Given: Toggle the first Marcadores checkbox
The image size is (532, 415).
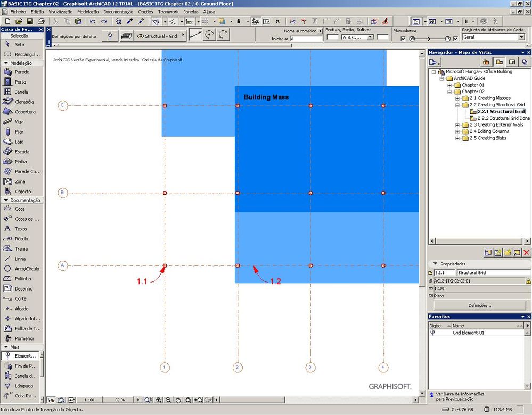Looking at the screenshot, I should 403,39.
